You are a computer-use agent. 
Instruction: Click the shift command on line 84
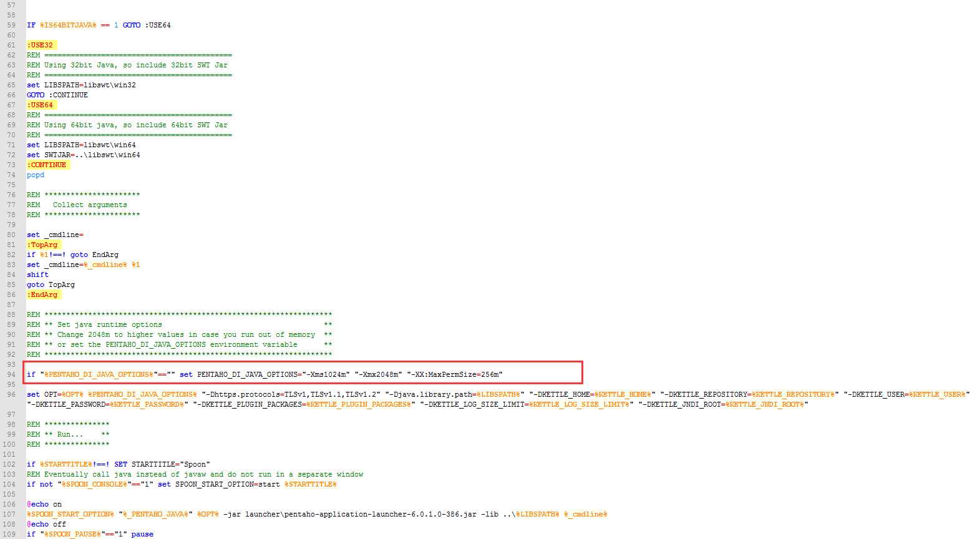point(37,274)
